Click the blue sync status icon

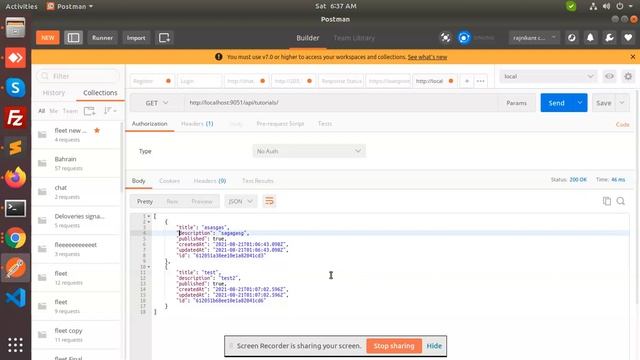pyautogui.click(x=464, y=38)
